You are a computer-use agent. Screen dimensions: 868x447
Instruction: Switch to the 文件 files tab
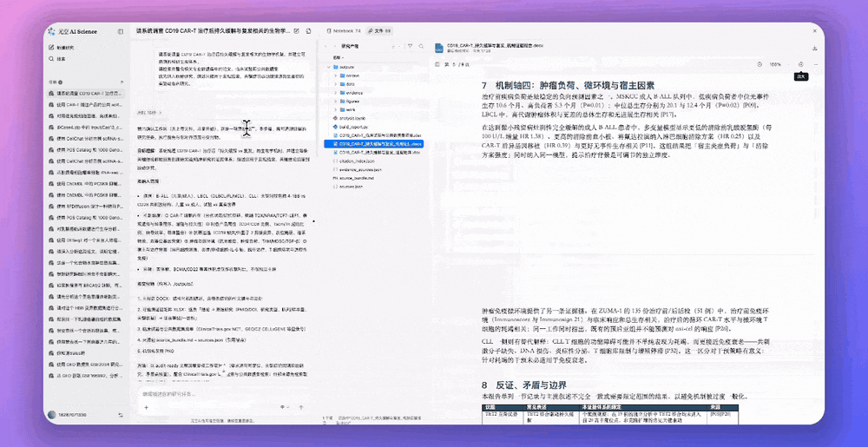[380, 31]
